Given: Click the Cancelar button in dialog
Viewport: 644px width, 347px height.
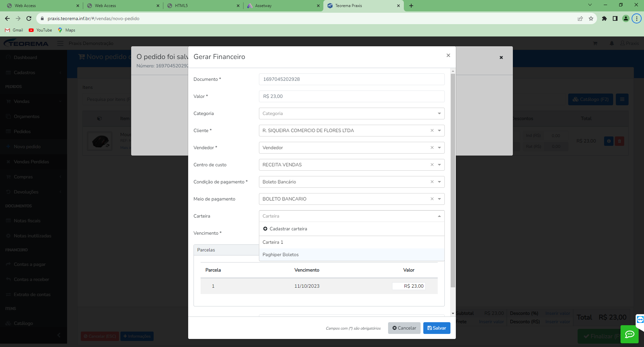Looking at the screenshot, I should tap(404, 328).
